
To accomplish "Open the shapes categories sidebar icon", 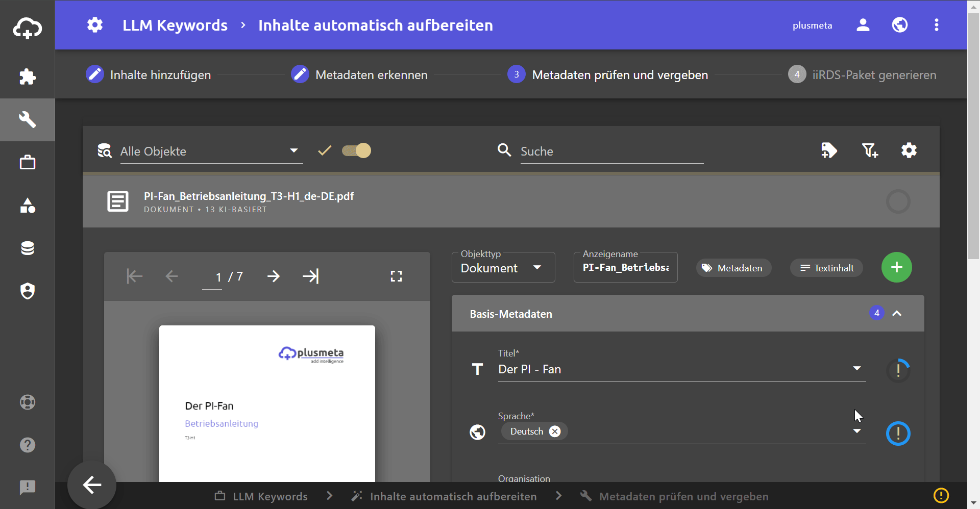I will (x=28, y=206).
